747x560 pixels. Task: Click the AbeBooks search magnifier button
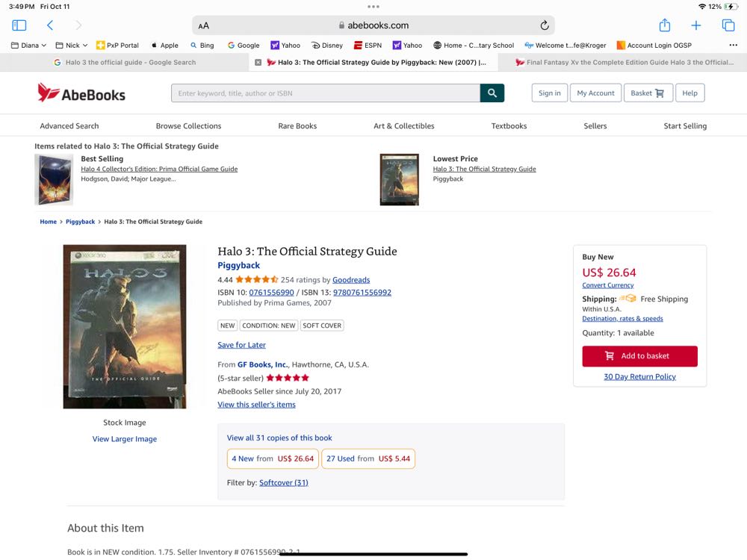pyautogui.click(x=492, y=93)
